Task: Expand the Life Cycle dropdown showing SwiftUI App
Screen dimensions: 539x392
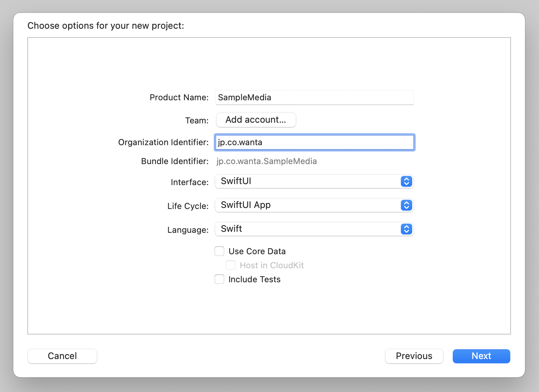Action: point(308,205)
